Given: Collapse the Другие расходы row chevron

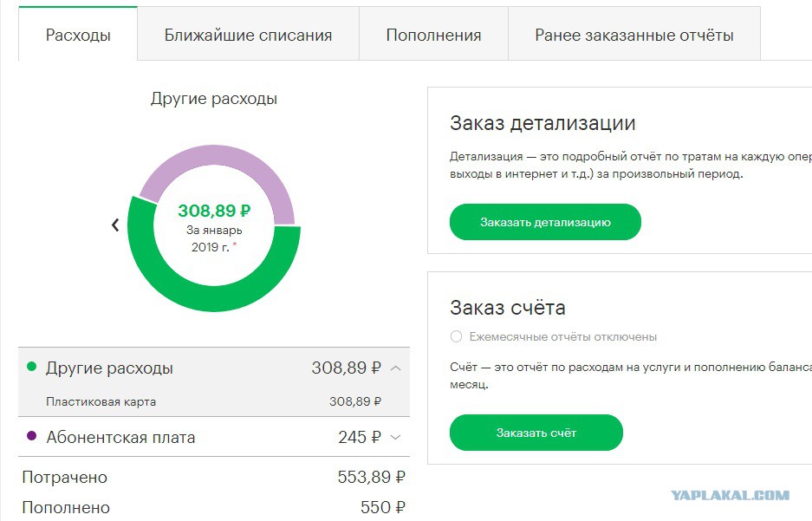Looking at the screenshot, I should (x=396, y=368).
